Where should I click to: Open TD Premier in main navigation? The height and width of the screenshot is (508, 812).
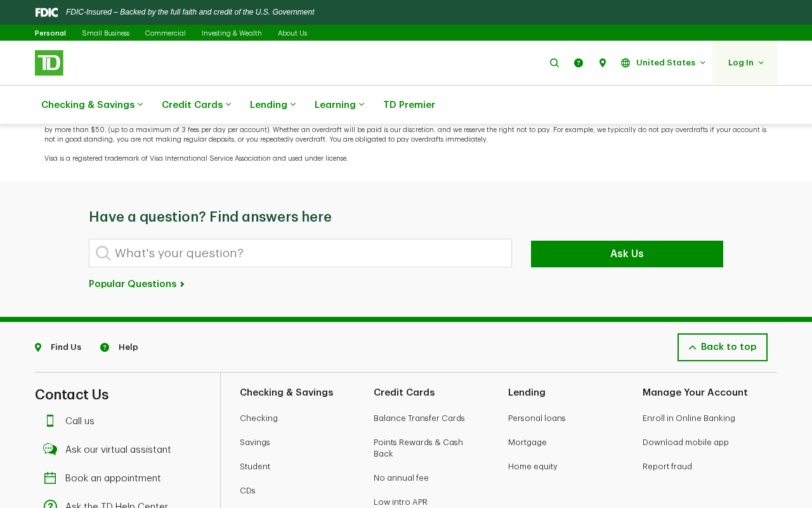(x=409, y=105)
